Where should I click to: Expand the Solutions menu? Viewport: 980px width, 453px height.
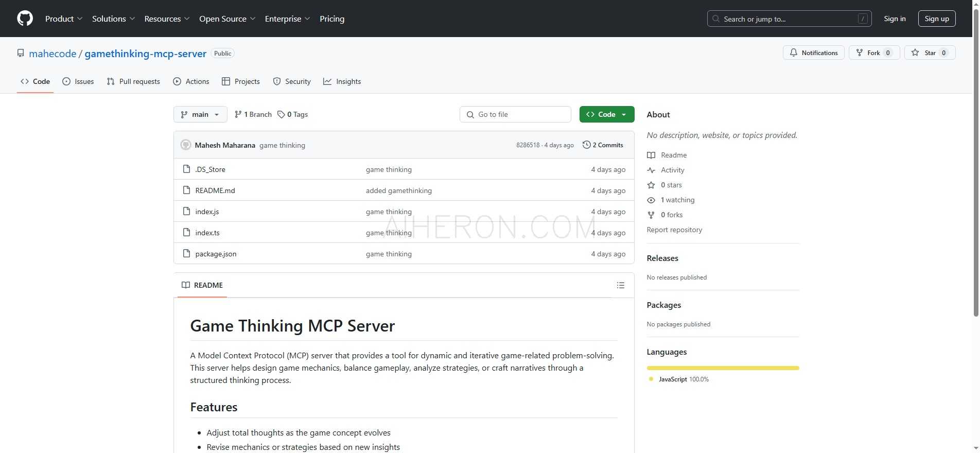[114, 19]
